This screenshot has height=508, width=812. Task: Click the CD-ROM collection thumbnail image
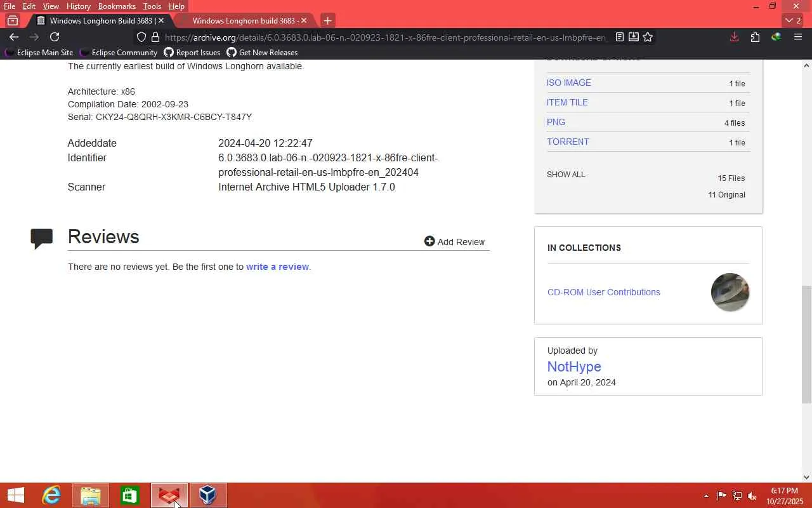click(x=730, y=292)
